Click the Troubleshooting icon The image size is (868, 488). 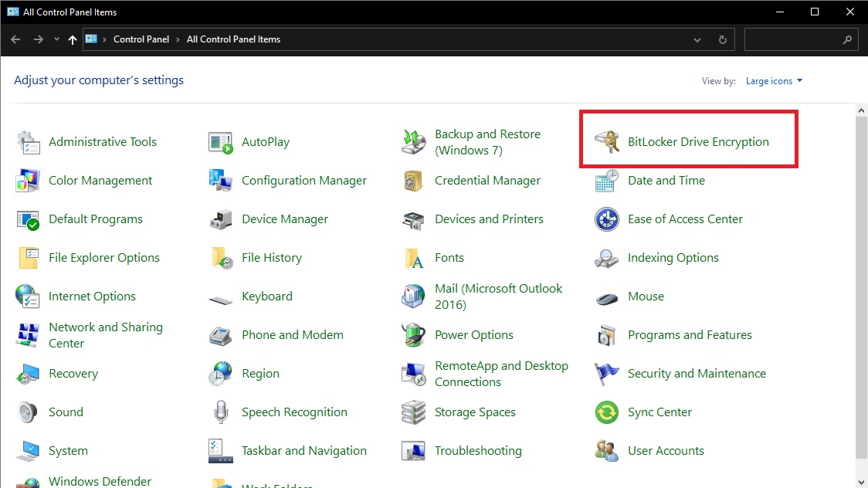(x=413, y=452)
